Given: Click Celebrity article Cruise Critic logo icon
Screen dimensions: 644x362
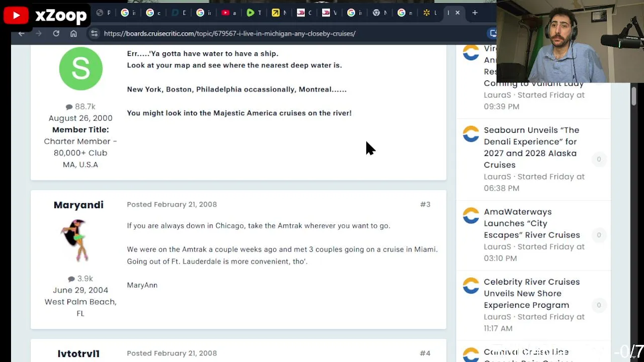Looking at the screenshot, I should tap(471, 286).
